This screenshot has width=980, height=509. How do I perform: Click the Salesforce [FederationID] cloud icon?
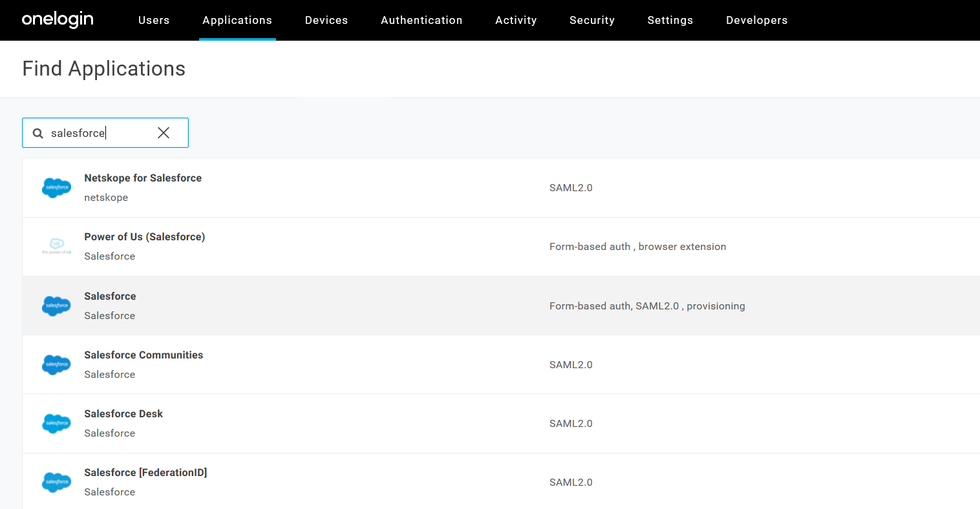tap(56, 482)
